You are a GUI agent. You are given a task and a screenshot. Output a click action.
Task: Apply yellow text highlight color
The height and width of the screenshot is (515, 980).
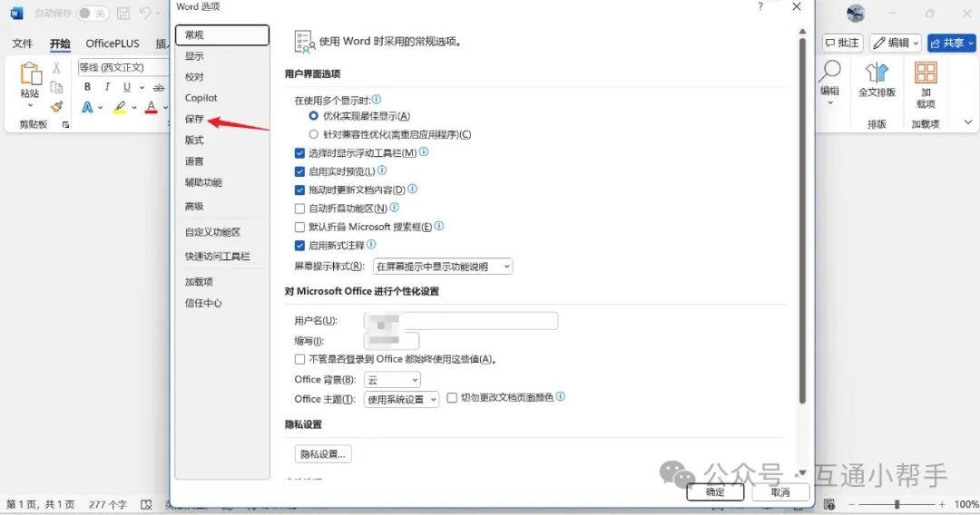(x=120, y=107)
